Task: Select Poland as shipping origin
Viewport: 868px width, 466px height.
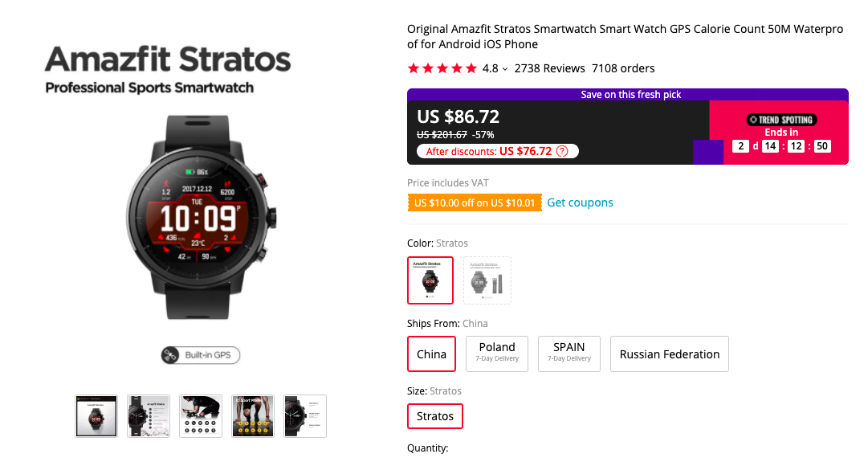Action: [496, 354]
